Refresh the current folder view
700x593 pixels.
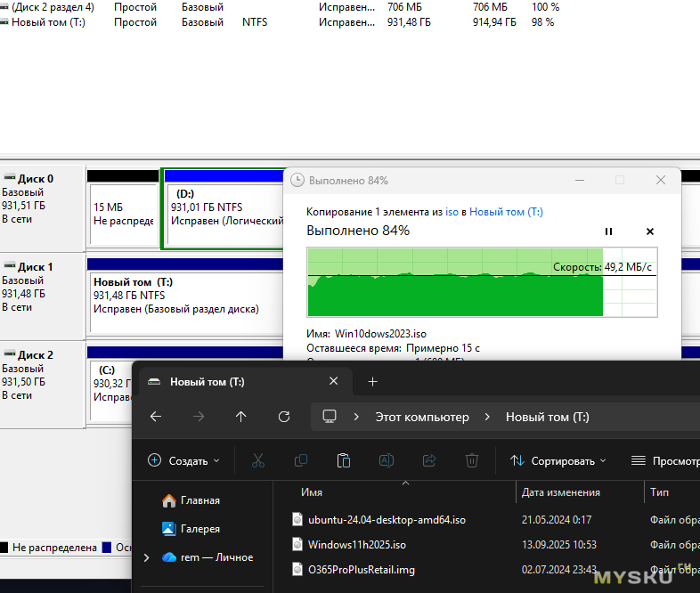point(284,417)
